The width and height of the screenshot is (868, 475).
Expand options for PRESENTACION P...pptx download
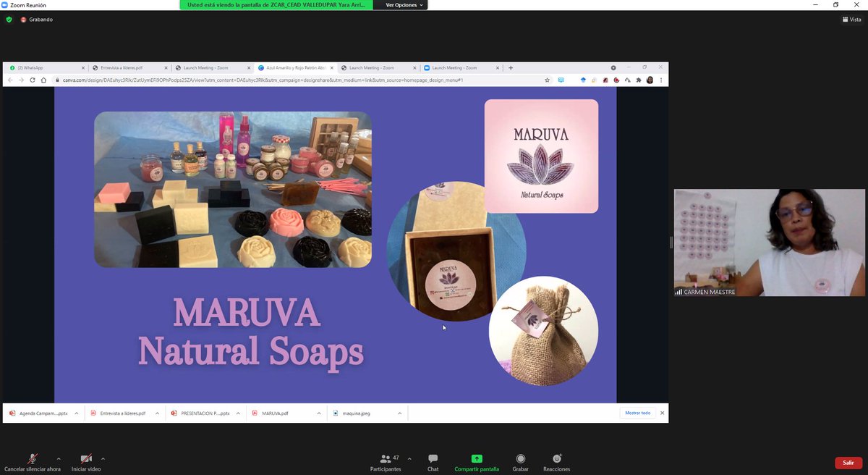(238, 413)
